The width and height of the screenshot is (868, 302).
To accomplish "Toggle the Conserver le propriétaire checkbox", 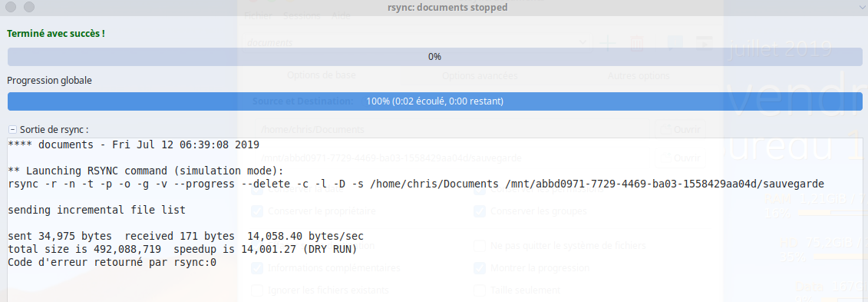I will (x=257, y=211).
